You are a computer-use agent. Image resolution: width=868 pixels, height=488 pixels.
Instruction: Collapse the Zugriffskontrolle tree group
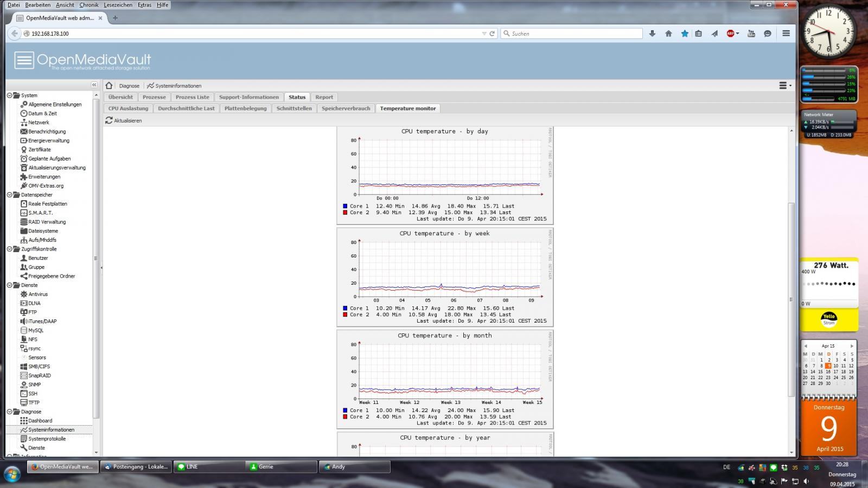[9, 249]
